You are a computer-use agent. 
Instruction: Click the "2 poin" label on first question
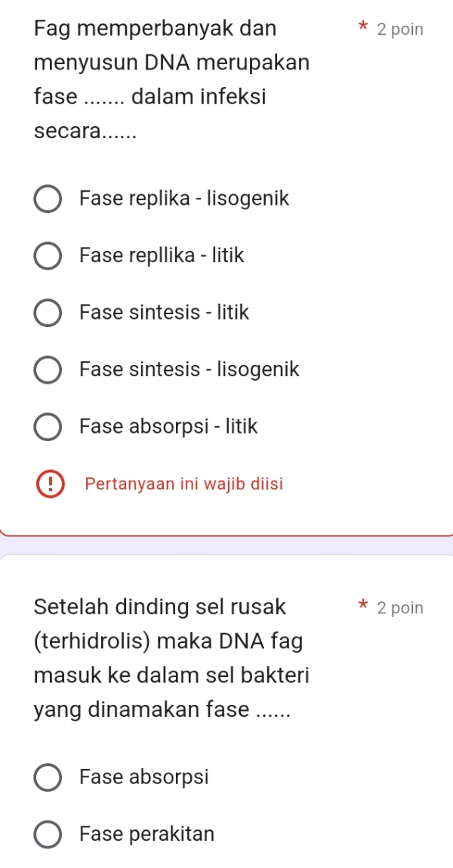click(x=399, y=29)
